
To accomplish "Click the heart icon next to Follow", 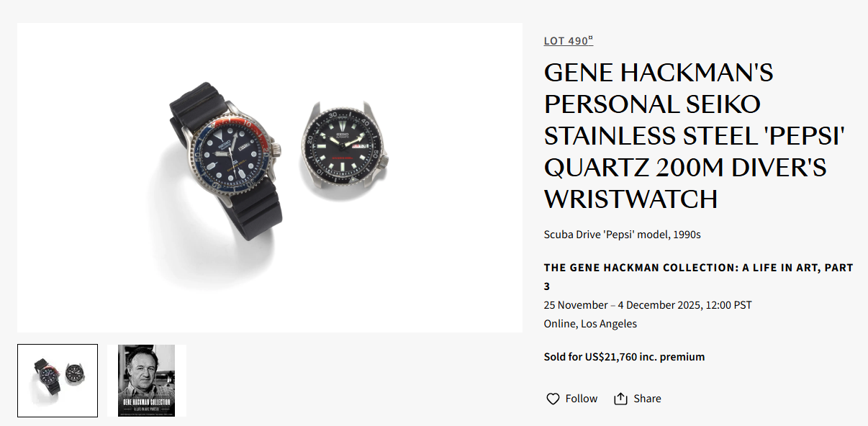I will click(553, 399).
